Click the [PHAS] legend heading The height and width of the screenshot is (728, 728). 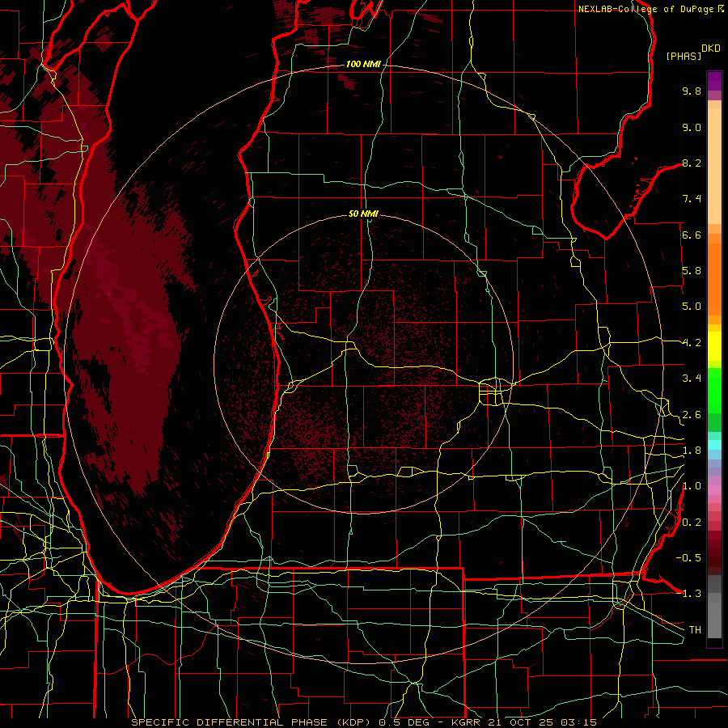tap(684, 56)
